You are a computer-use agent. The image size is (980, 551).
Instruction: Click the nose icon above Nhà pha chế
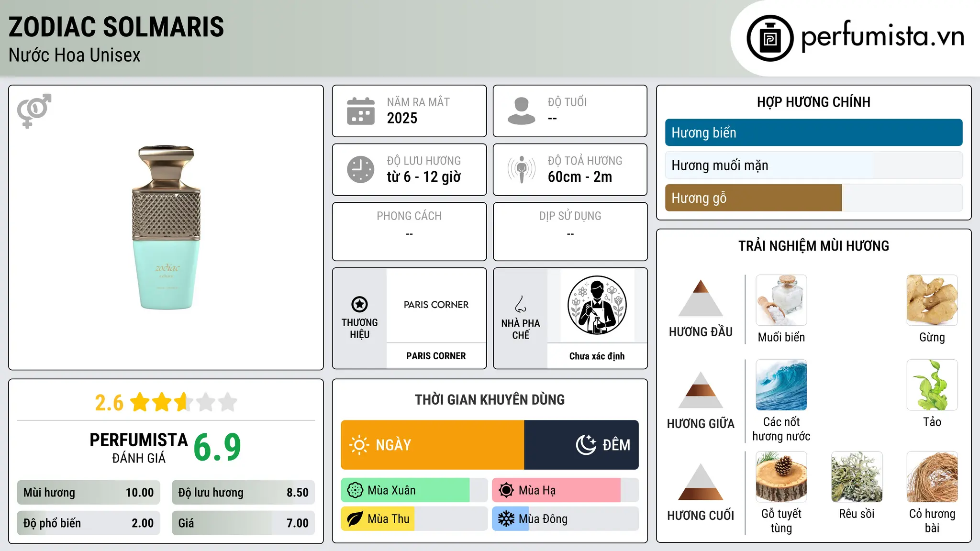521,304
